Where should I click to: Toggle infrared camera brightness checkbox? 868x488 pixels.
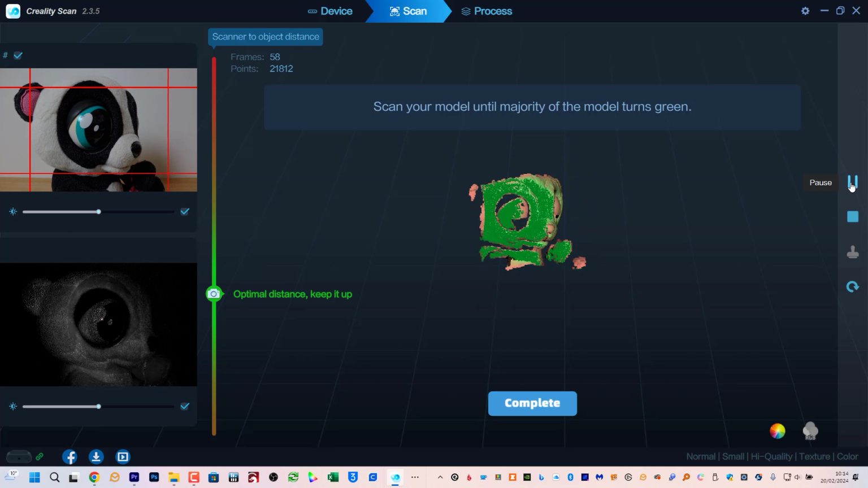[x=185, y=407]
